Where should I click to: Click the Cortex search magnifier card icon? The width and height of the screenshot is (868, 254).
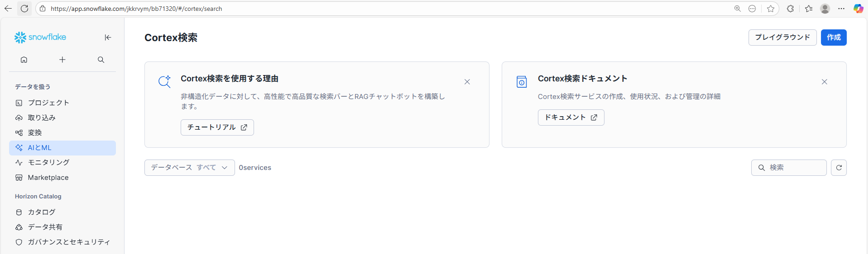pos(164,82)
